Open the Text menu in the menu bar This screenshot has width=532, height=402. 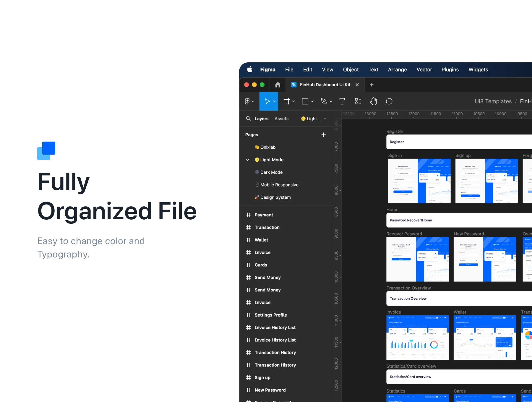373,69
